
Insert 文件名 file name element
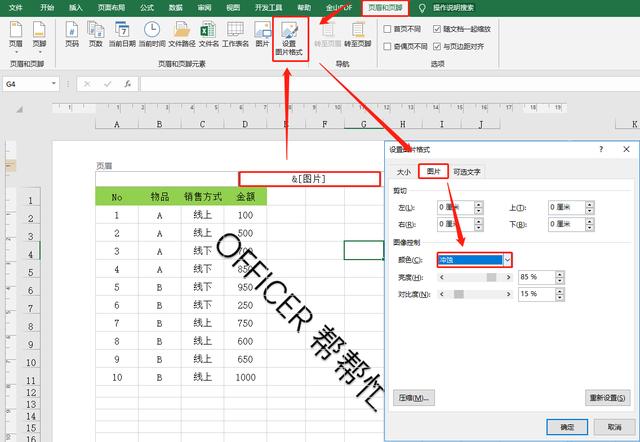coord(209,34)
